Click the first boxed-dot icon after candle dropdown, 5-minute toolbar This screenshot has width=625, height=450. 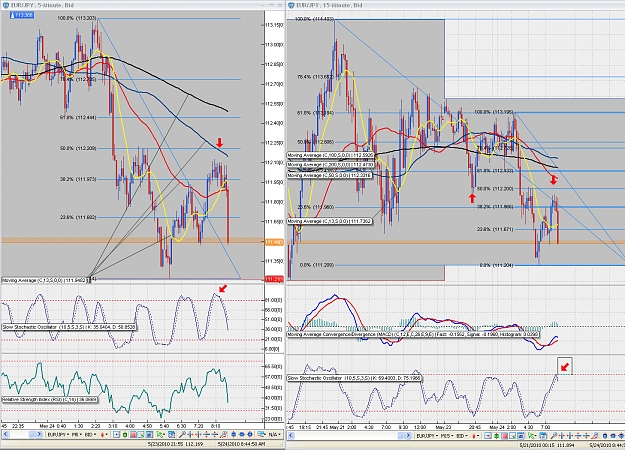pos(116,434)
